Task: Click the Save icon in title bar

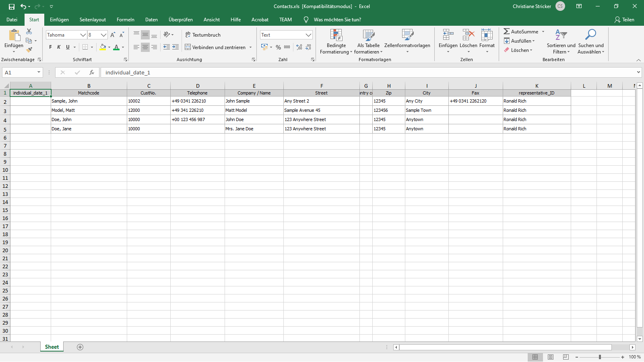Action: (x=12, y=6)
